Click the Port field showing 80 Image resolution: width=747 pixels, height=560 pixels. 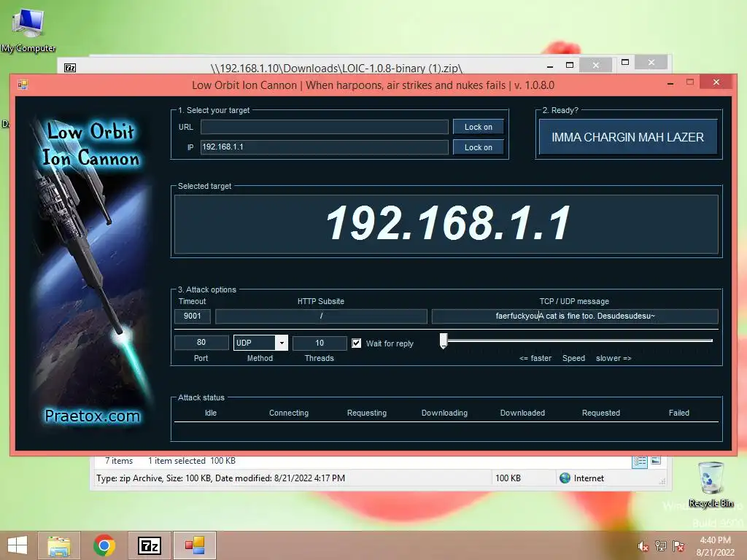201,343
